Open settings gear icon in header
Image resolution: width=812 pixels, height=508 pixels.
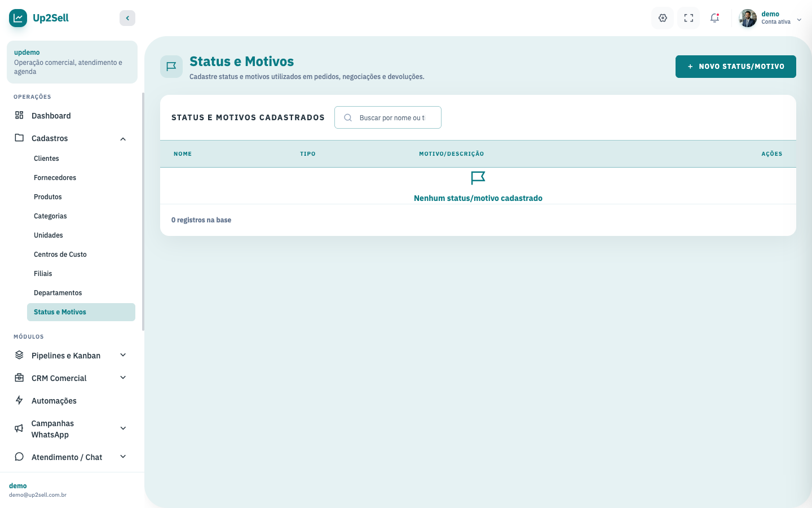[663, 18]
